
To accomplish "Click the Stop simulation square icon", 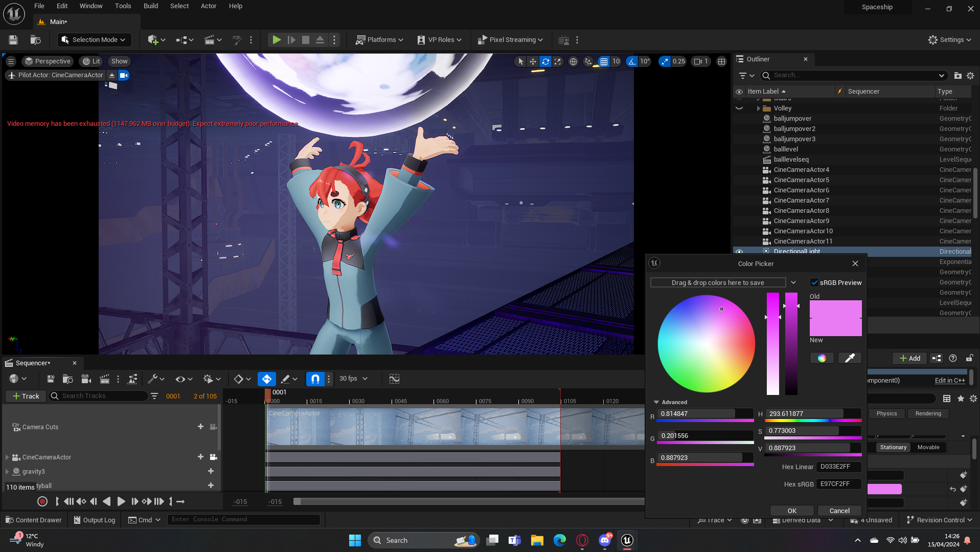I will tap(306, 40).
